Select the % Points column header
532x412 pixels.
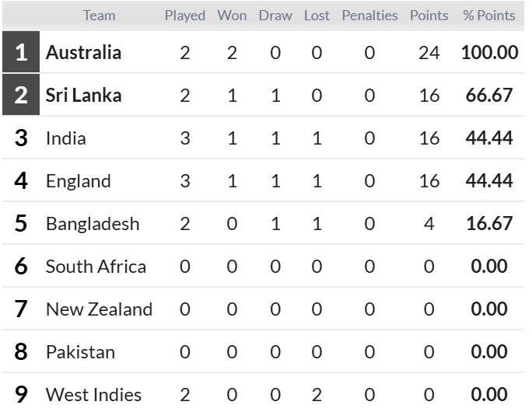point(489,16)
